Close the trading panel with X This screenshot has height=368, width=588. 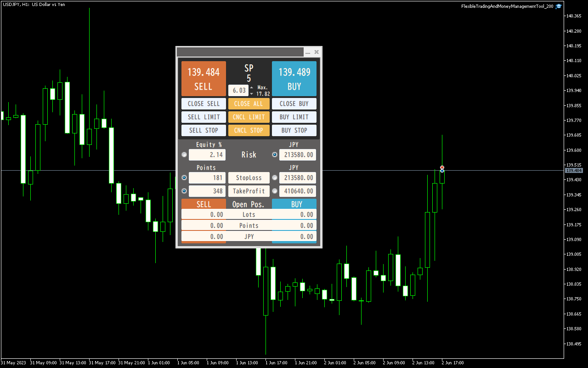click(317, 52)
